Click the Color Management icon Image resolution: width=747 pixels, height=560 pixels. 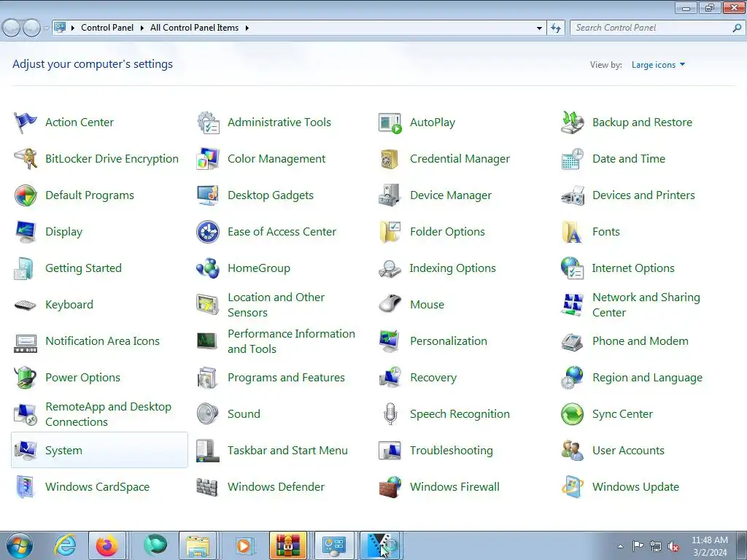pyautogui.click(x=208, y=159)
